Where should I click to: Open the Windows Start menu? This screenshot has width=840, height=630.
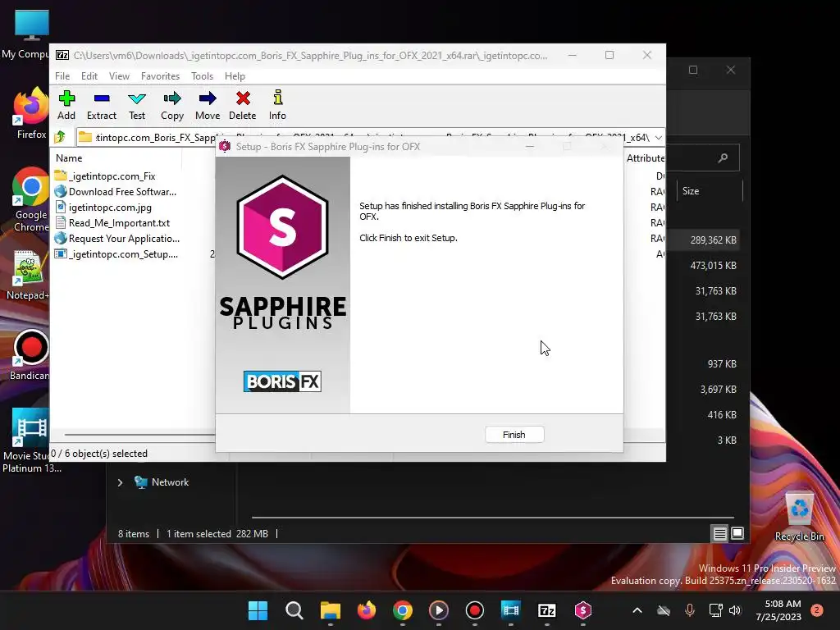tap(258, 610)
